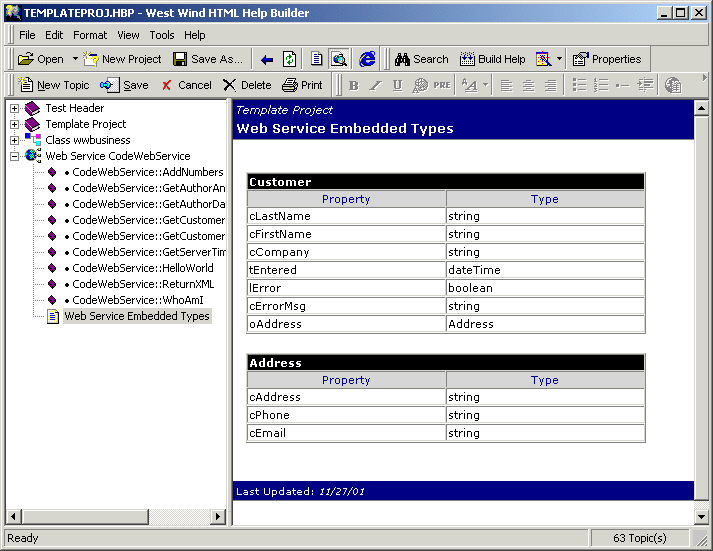
Task: Cancel topic changes with red X
Action: [186, 85]
